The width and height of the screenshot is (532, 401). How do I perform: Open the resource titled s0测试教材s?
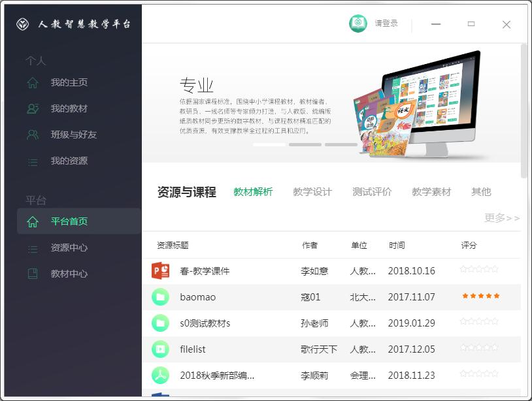(205, 323)
